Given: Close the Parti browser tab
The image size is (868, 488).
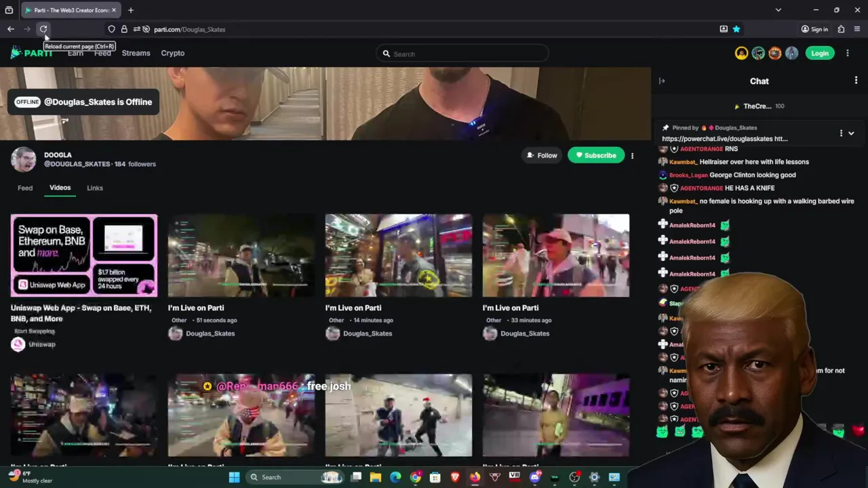Looking at the screenshot, I should tap(114, 10).
